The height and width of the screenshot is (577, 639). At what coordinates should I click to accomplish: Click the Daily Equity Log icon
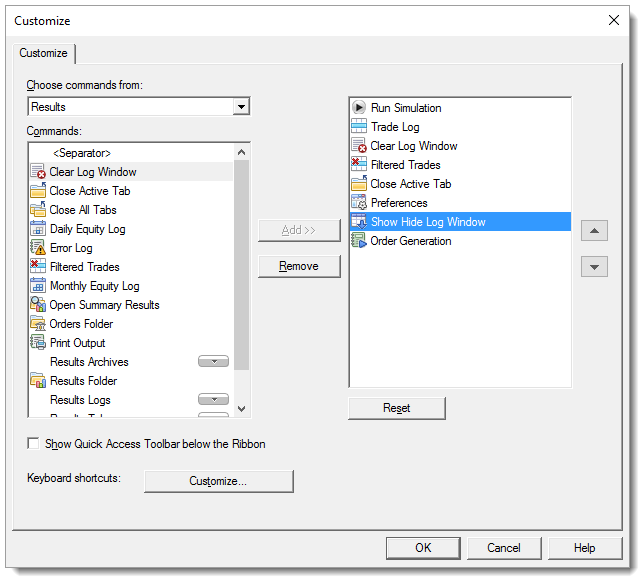[x=38, y=229]
